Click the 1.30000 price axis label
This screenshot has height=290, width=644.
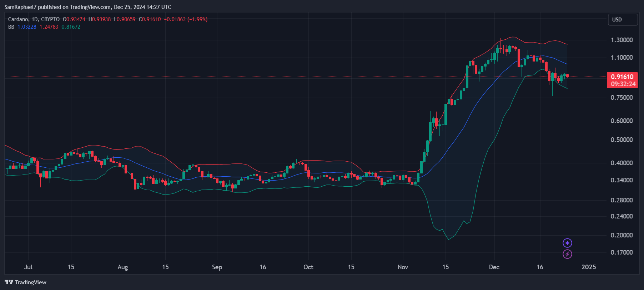point(622,40)
